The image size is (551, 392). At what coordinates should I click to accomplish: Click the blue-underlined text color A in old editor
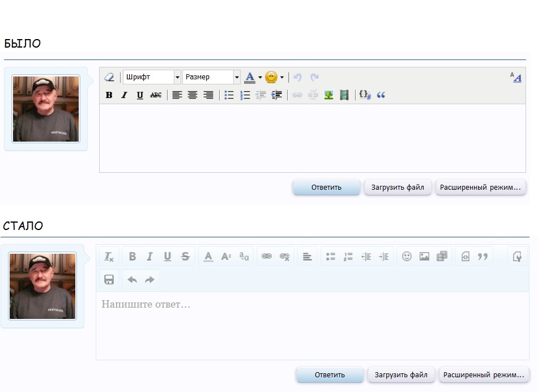[250, 77]
